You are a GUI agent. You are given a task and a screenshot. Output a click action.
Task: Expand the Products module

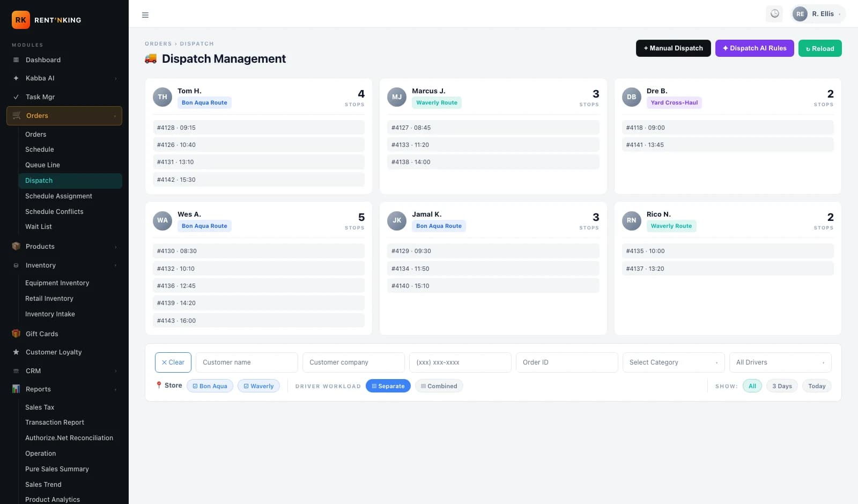click(x=64, y=247)
